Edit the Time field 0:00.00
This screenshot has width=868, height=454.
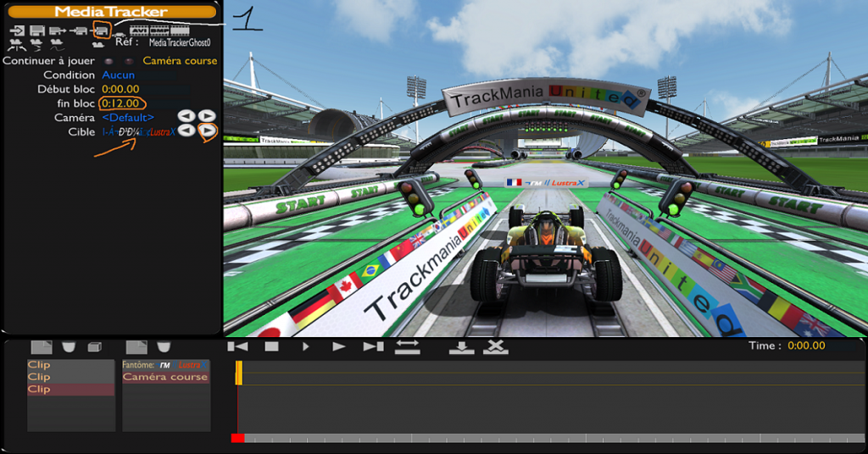[x=807, y=346]
